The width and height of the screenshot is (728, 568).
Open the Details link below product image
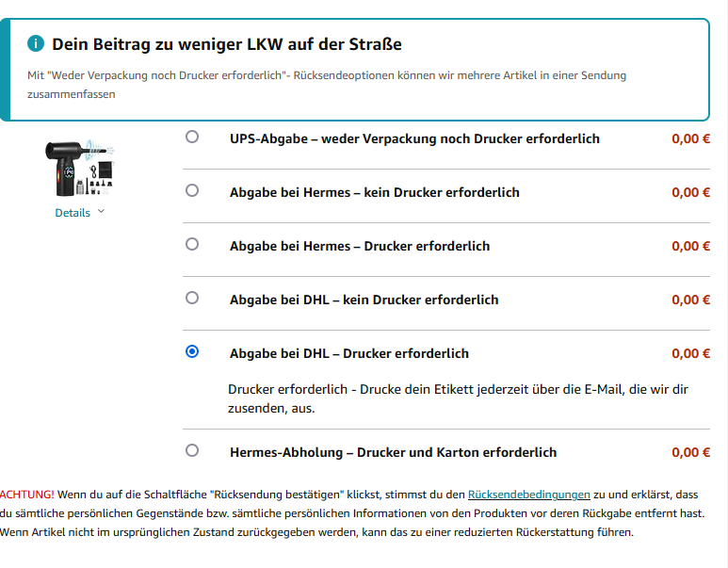[73, 213]
